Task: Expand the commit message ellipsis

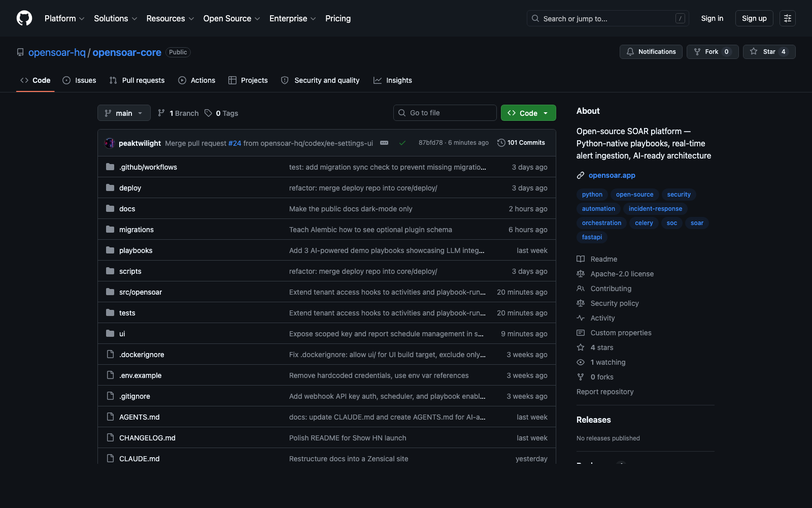Action: click(384, 143)
